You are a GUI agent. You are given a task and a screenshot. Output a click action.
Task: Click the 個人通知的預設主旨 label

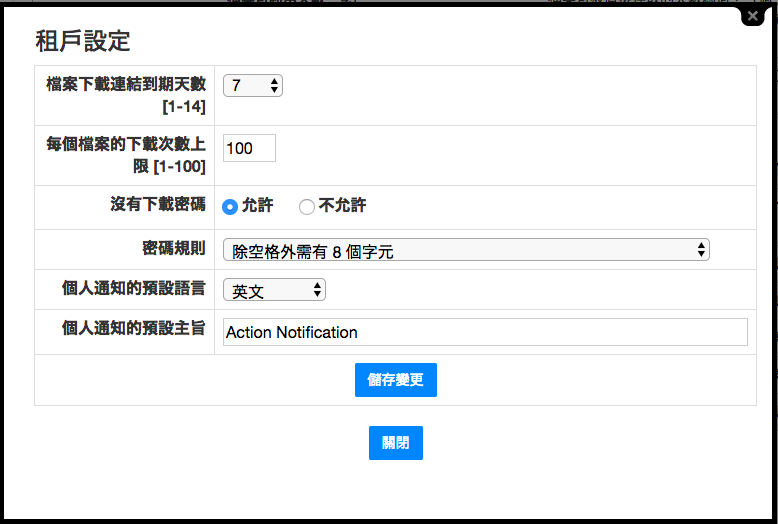pos(133,328)
